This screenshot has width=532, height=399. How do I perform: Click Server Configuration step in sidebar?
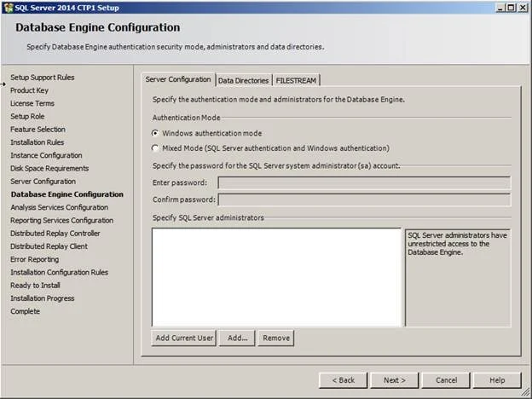(43, 182)
